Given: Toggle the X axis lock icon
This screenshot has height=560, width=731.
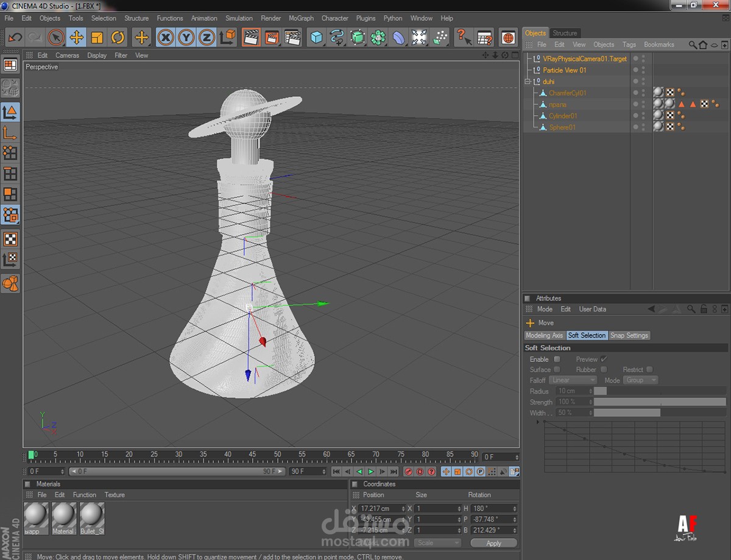Looking at the screenshot, I should click(165, 38).
